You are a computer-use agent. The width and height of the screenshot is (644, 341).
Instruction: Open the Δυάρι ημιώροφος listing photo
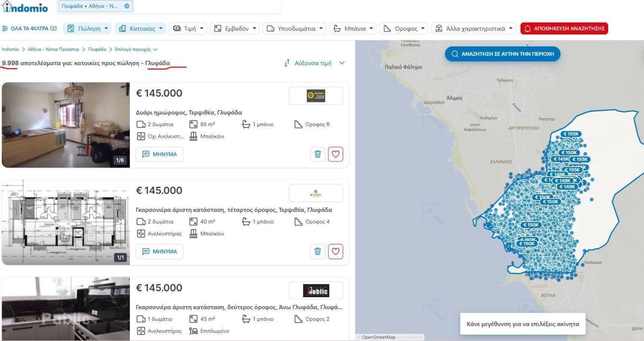65,125
